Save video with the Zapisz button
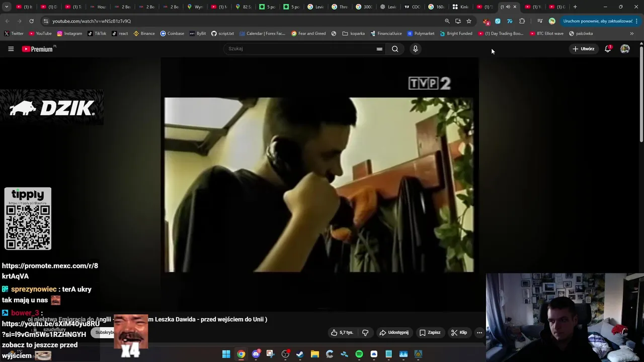This screenshot has height=362, width=644. 430,332
